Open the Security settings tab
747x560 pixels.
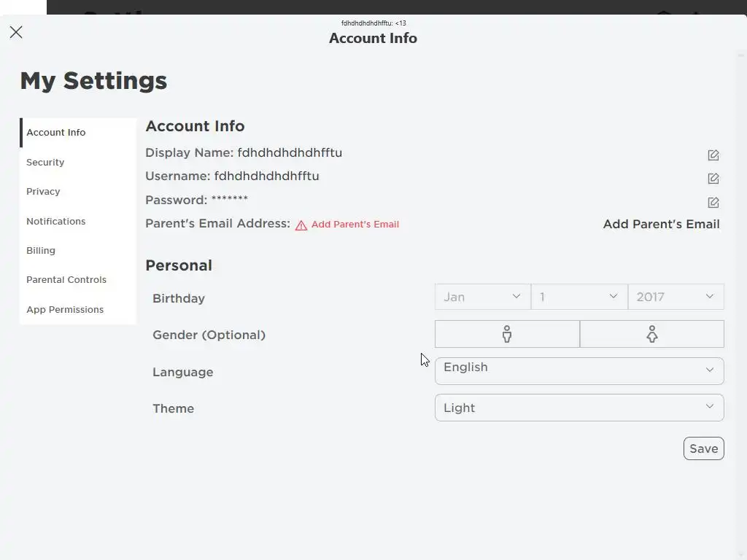[x=45, y=163]
